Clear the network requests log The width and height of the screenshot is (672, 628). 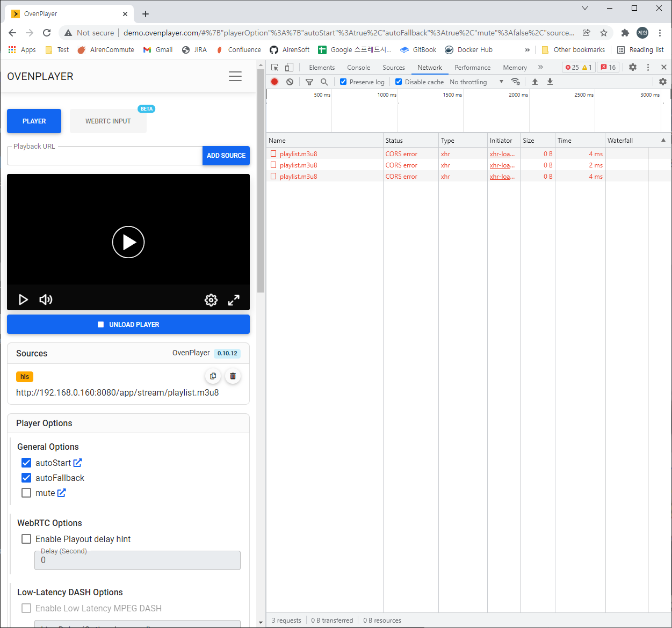tap(290, 82)
